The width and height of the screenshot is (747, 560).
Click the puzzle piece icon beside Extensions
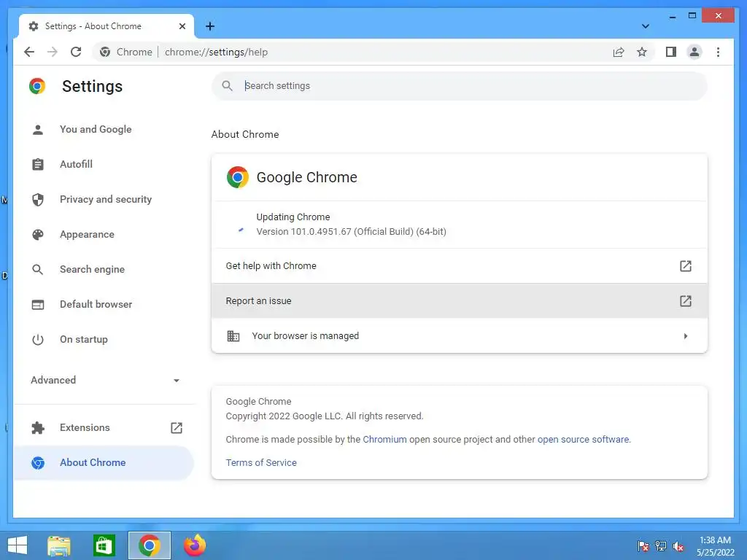38,427
